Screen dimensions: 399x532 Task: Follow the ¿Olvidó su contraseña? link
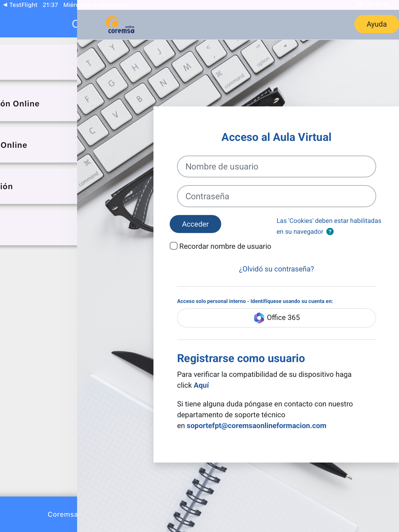pos(276,269)
